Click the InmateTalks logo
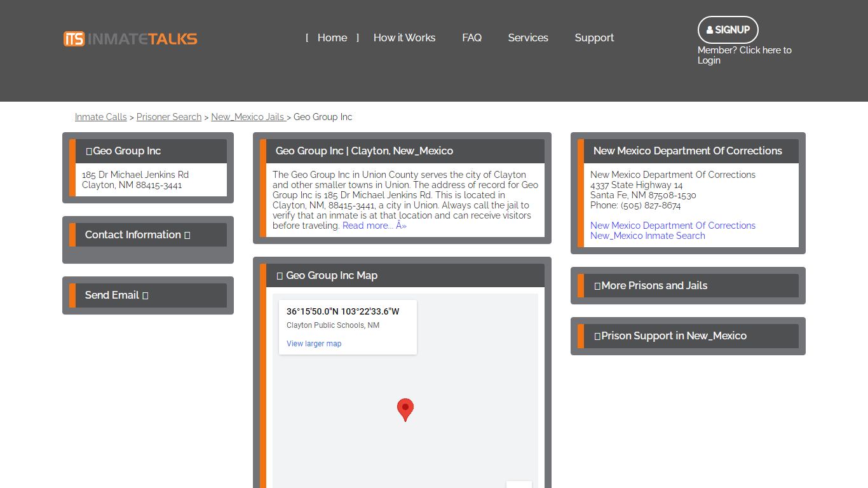Image resolution: width=868 pixels, height=488 pixels. point(130,39)
